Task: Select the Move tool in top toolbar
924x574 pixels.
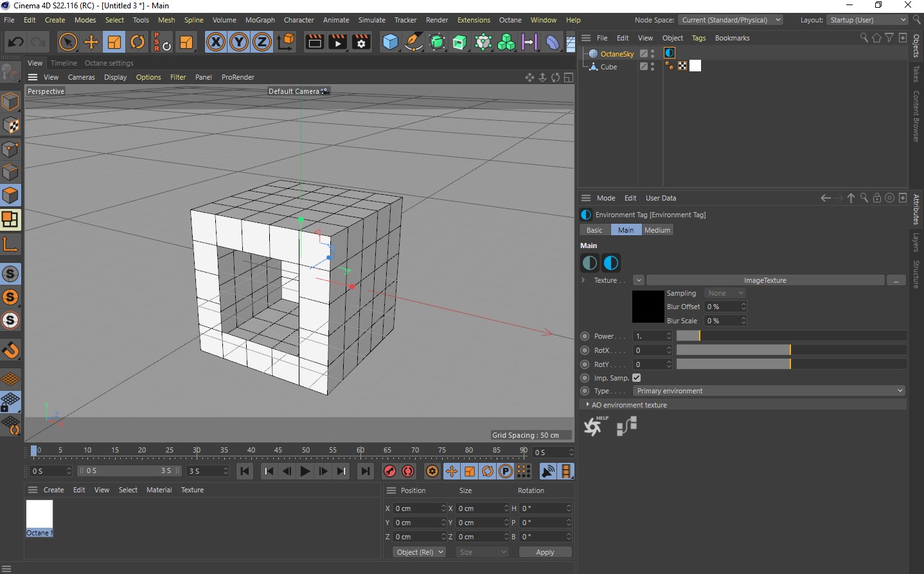Action: (91, 42)
